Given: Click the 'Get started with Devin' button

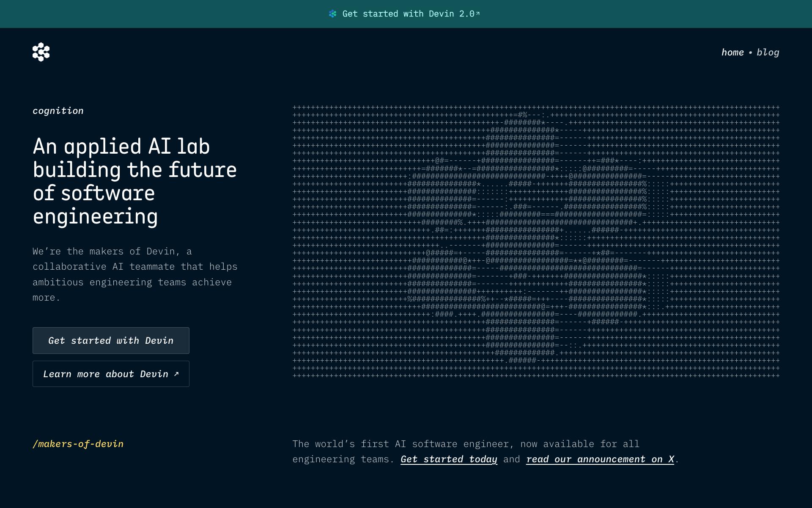Looking at the screenshot, I should point(111,340).
